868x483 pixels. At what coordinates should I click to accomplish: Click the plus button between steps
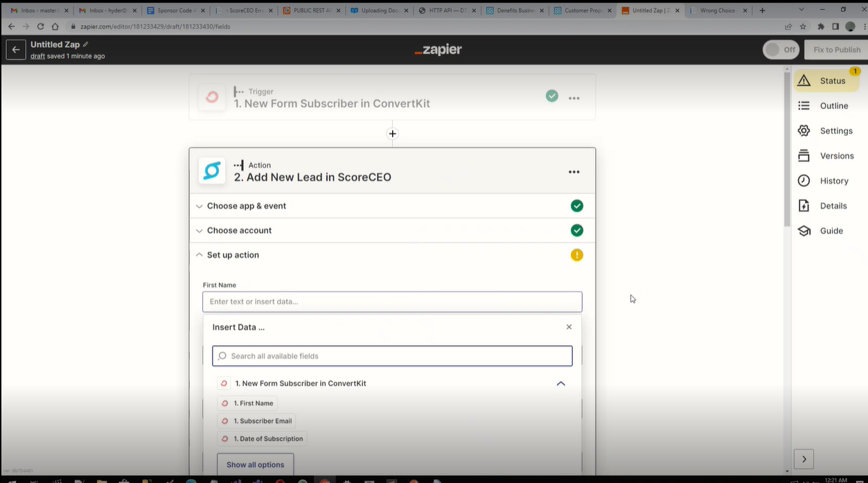[393, 134]
